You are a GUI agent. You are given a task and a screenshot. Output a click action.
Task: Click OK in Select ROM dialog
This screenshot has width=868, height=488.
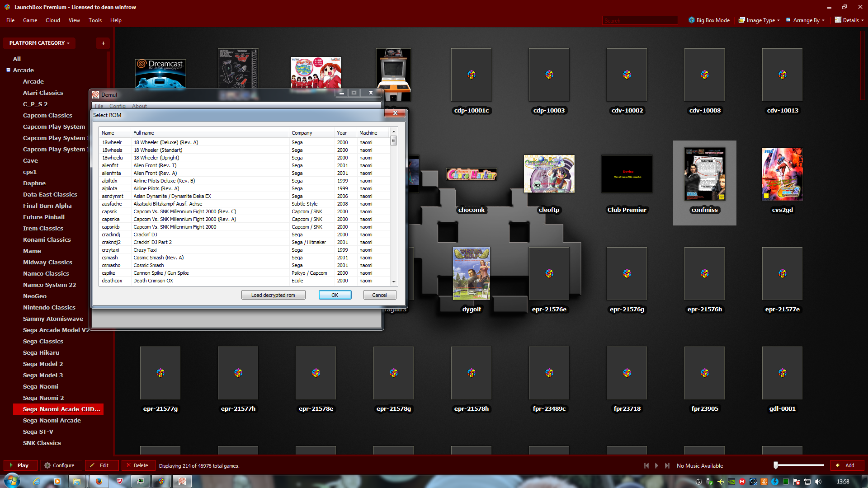click(x=335, y=295)
